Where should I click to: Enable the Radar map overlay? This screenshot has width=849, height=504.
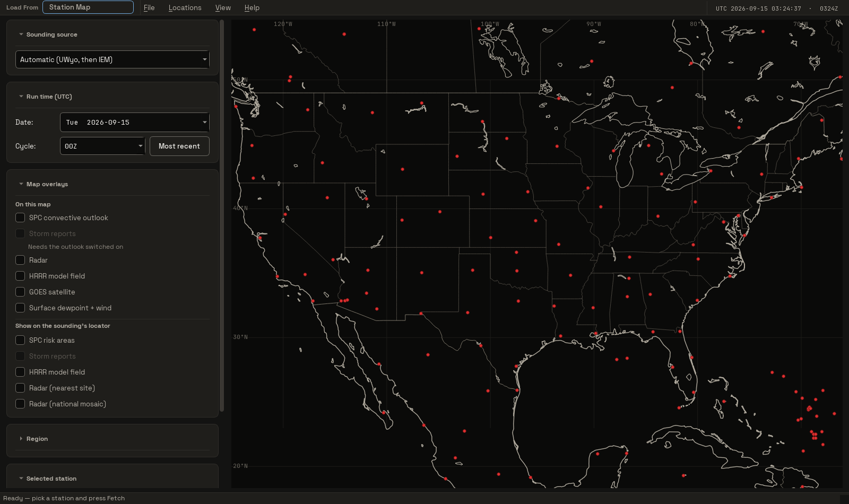[x=20, y=260]
